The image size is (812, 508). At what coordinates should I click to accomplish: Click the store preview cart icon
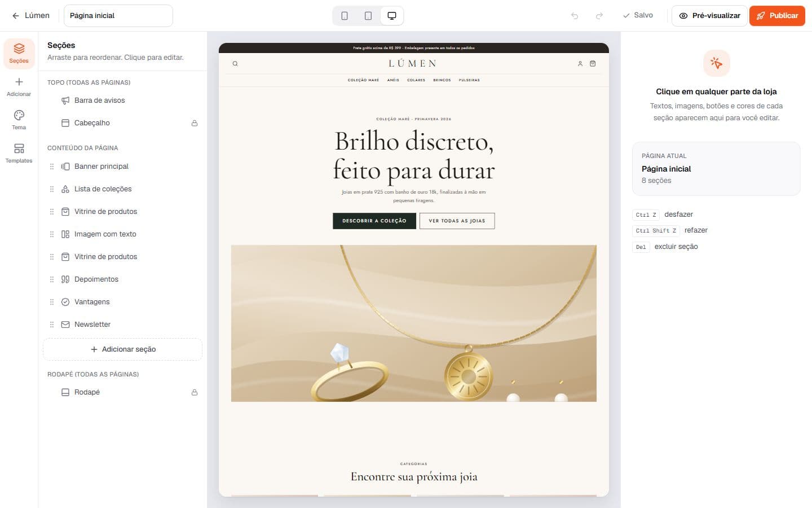593,64
